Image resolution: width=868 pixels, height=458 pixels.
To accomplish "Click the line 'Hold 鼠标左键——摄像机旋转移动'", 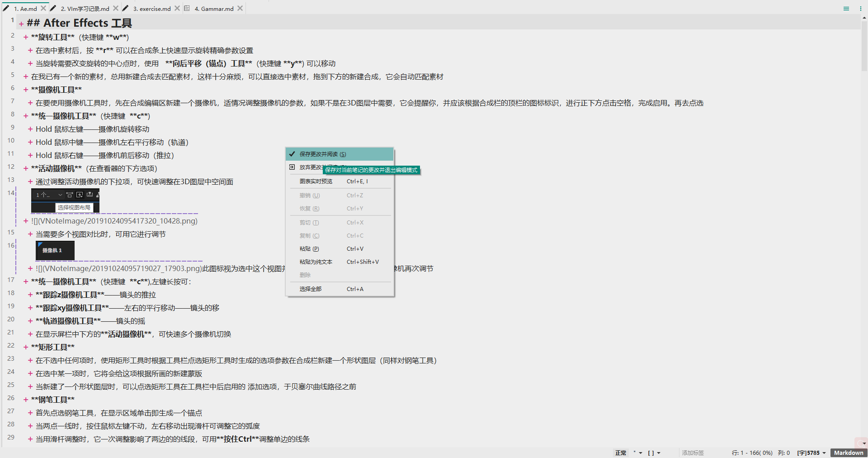I will click(92, 129).
